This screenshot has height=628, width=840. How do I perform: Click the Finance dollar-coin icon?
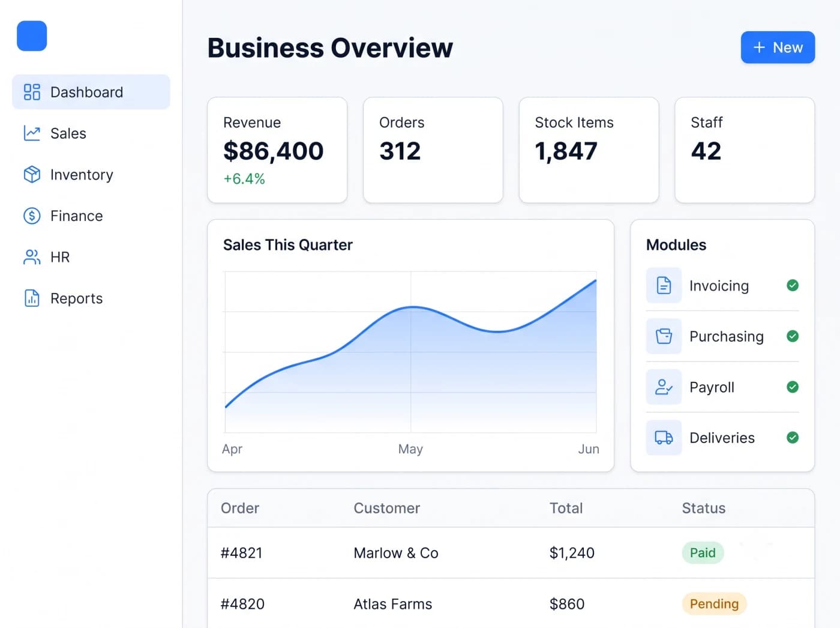tap(32, 216)
